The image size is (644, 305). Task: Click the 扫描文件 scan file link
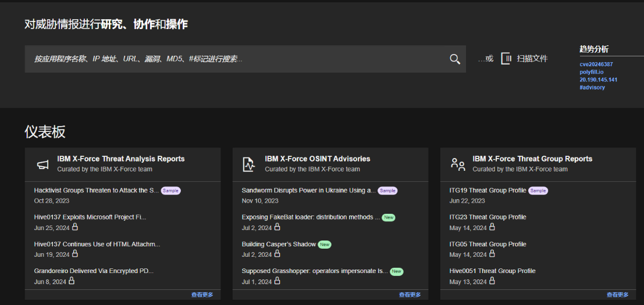pos(532,59)
